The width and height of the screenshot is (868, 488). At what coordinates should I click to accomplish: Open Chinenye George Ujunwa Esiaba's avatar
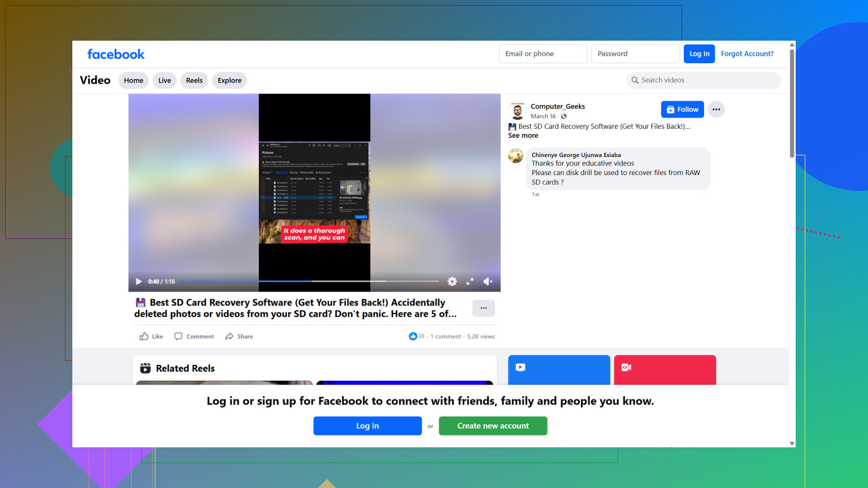(516, 155)
